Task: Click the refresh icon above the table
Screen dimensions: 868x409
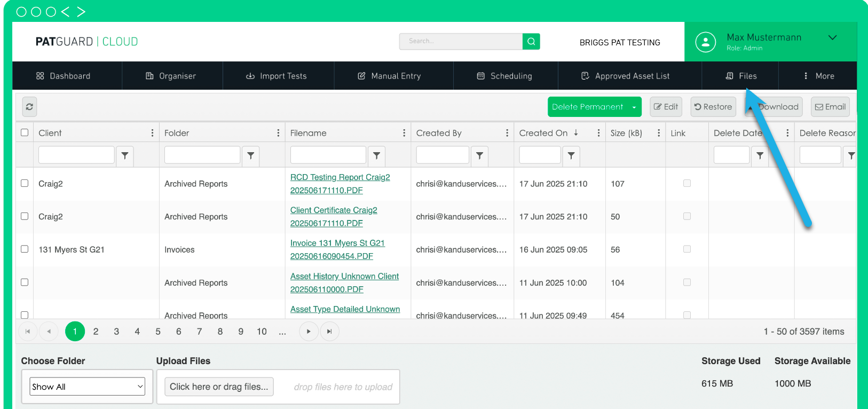Action: click(x=29, y=107)
